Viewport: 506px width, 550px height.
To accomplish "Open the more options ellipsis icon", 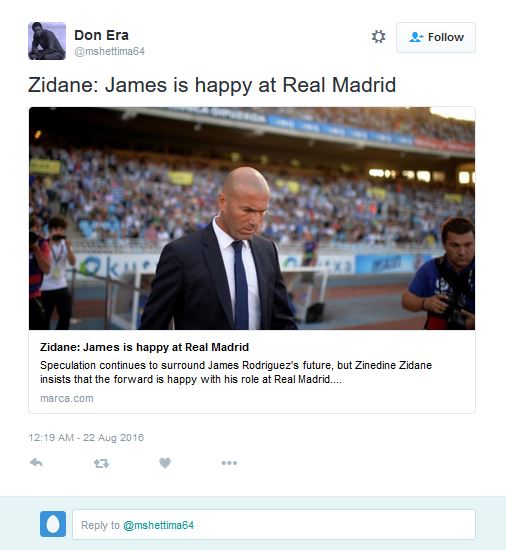I will [229, 463].
